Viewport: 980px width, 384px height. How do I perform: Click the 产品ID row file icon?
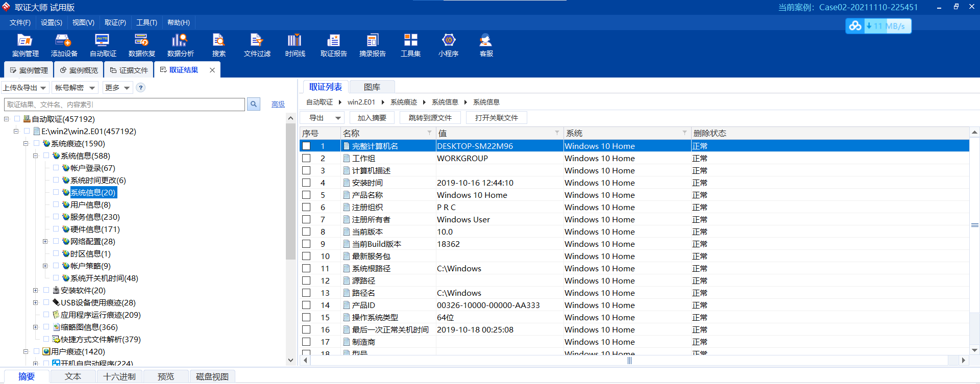coord(347,305)
